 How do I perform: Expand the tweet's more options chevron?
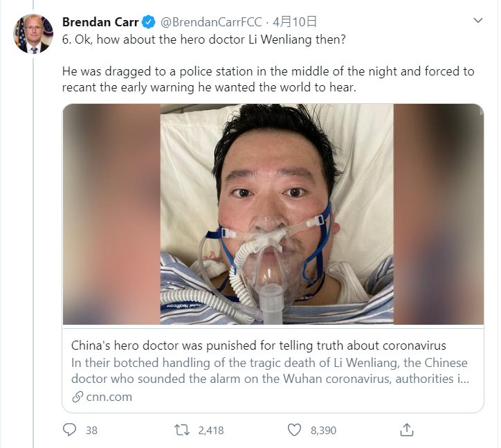(477, 21)
